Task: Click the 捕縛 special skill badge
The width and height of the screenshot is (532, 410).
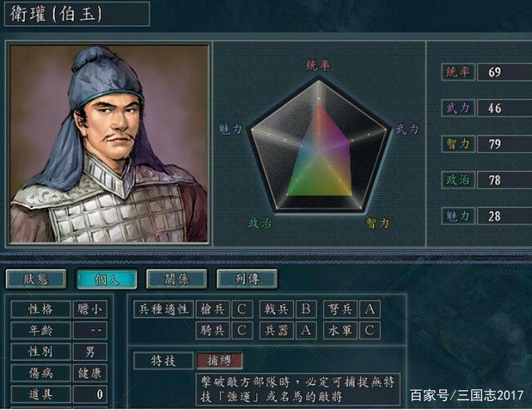Action: (219, 360)
